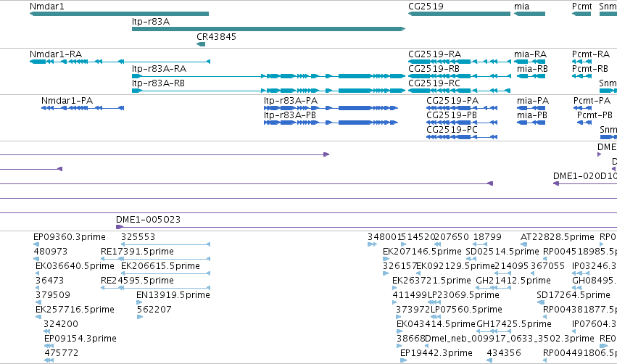
Task: Click the 562207 cDNA label
Action: coord(154,310)
